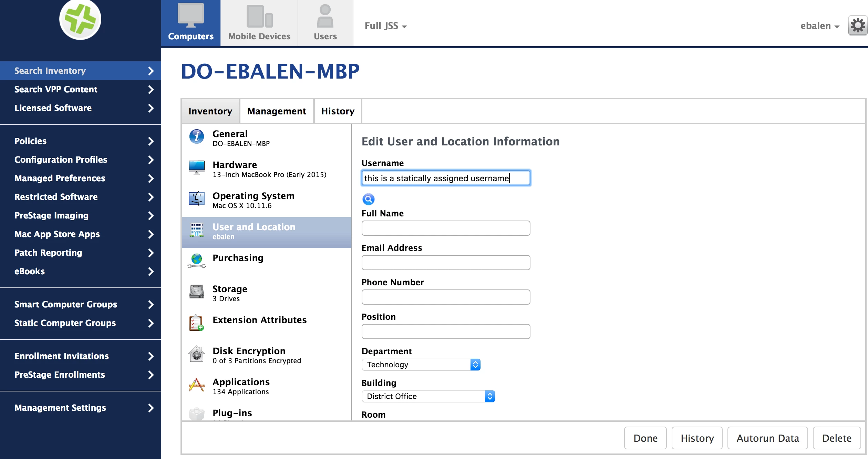868x459 pixels.
Task: Click the Disk Encryption vault icon
Action: [x=197, y=354]
